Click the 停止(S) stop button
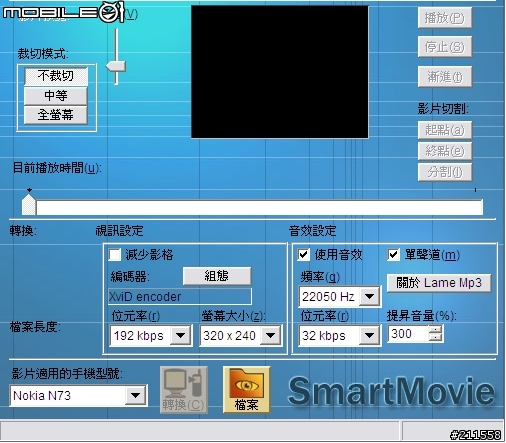Viewport: 506px width, 443px height. click(445, 47)
